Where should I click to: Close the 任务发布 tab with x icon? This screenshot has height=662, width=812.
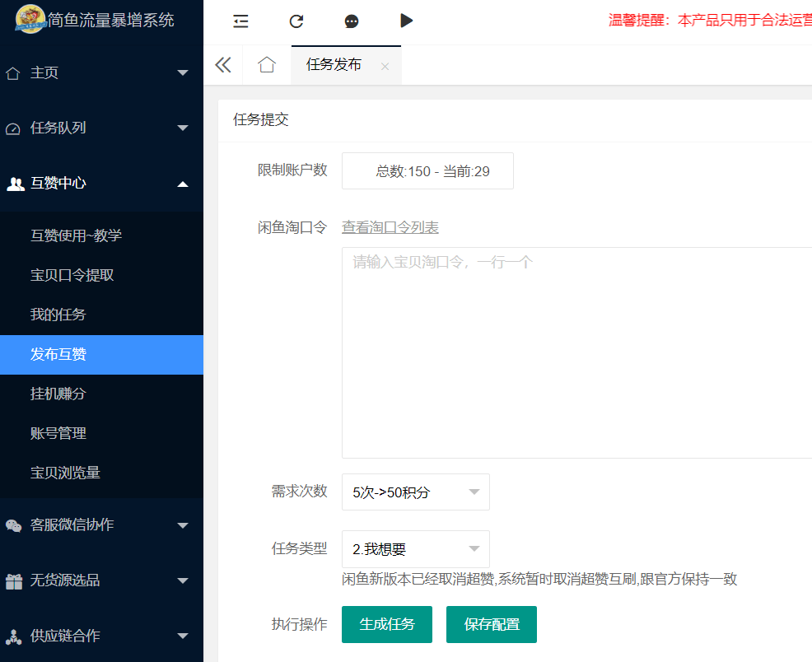click(x=385, y=66)
